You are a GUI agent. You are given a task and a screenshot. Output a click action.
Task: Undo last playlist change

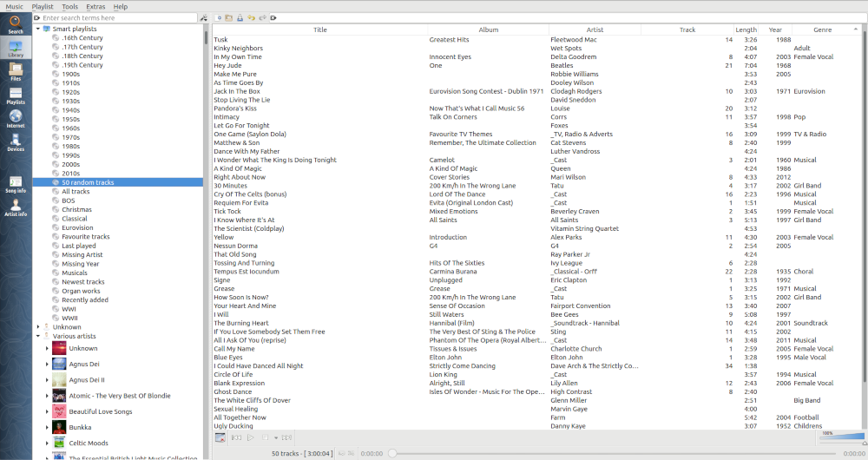(x=251, y=17)
